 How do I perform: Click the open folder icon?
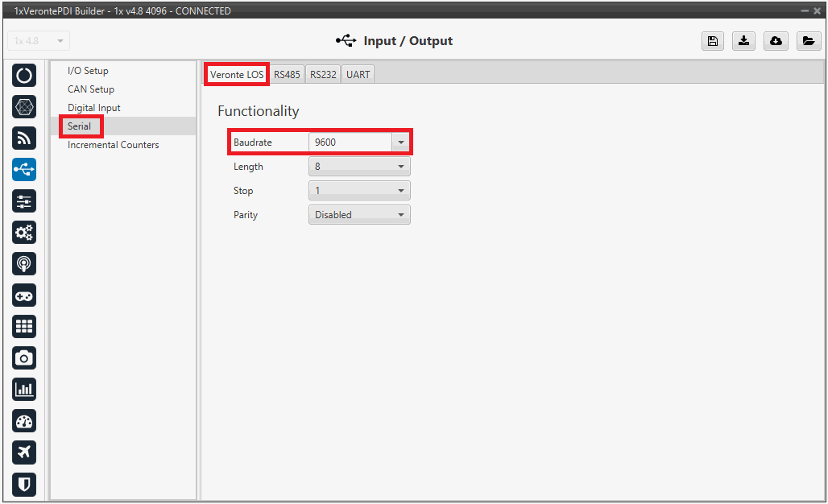tap(807, 41)
